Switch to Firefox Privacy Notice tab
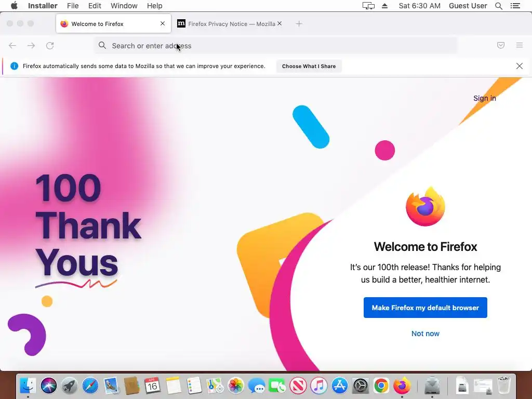The width and height of the screenshot is (532, 399). 229,24
